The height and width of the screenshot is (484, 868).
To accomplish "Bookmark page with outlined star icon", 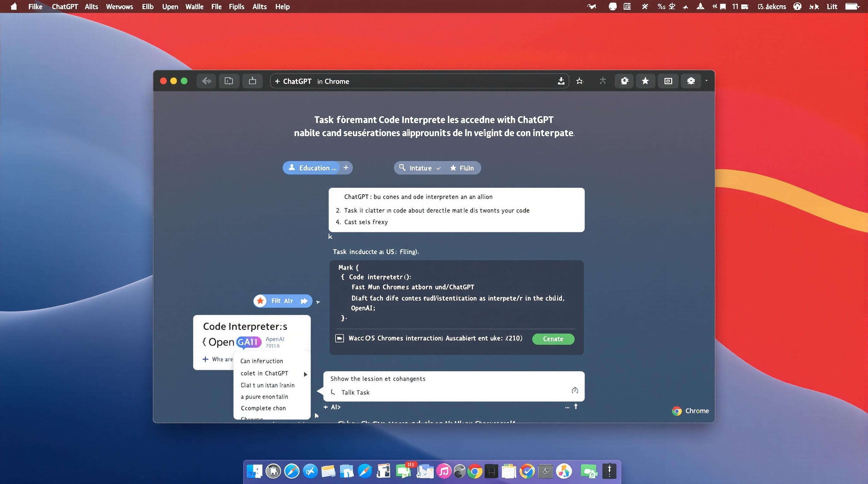I will coord(580,81).
